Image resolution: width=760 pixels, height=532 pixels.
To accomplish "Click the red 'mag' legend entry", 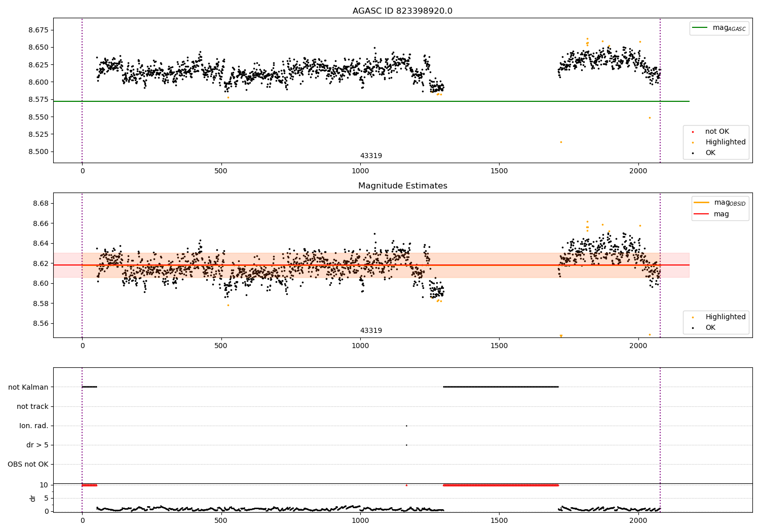I will point(721,214).
